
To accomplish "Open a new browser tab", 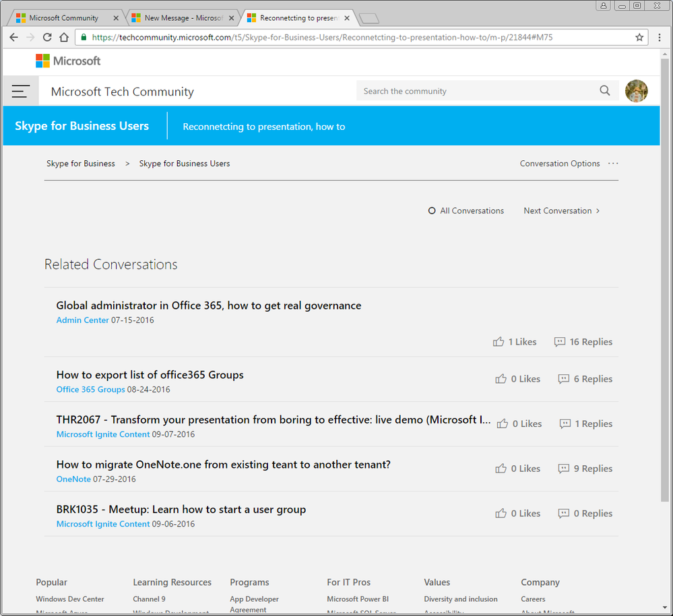I will (369, 18).
